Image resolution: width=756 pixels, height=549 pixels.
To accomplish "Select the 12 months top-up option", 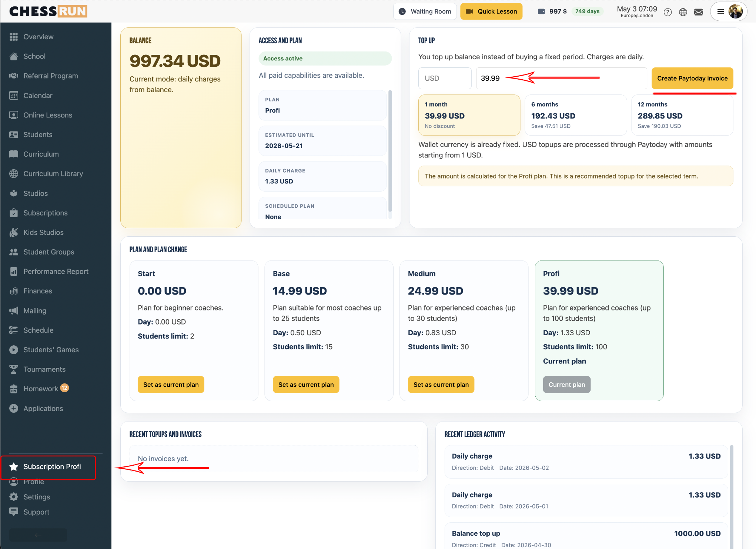I will pos(682,115).
